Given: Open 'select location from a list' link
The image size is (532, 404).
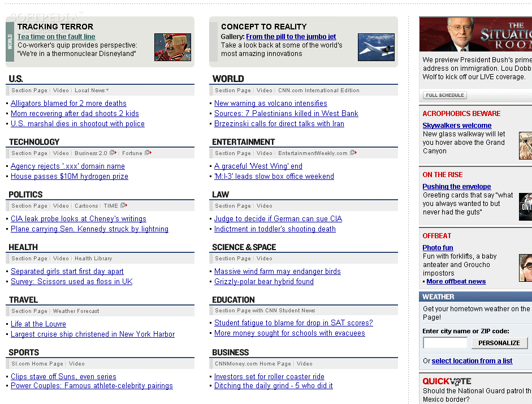Looking at the screenshot, I should [472, 361].
